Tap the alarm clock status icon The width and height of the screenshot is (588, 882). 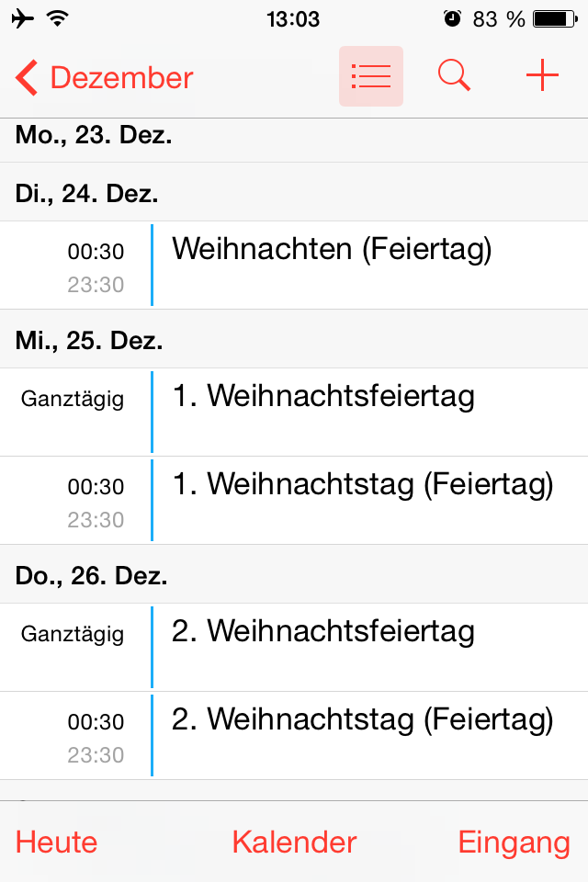click(452, 19)
